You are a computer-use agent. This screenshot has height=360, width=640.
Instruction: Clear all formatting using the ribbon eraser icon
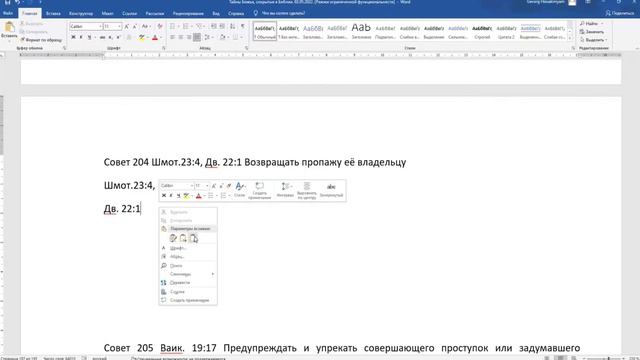[x=160, y=27]
